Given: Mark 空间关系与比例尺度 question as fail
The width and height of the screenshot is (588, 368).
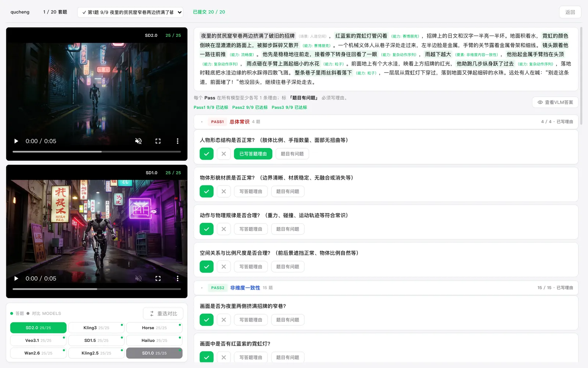Looking at the screenshot, I should [224, 266].
